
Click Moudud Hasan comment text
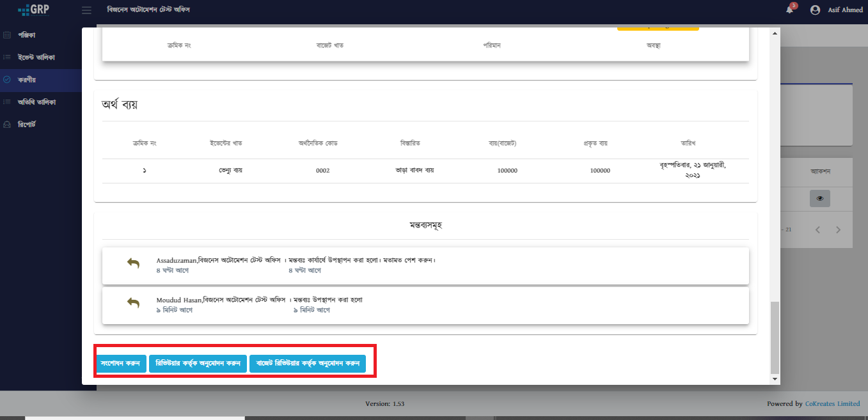(260, 300)
